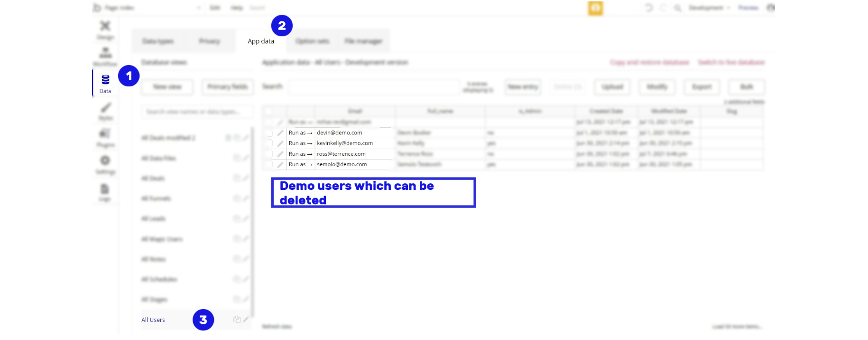Viewport: 868px width, 340px height.
Task: Switch to the Option sets tab
Action: pyautogui.click(x=312, y=41)
